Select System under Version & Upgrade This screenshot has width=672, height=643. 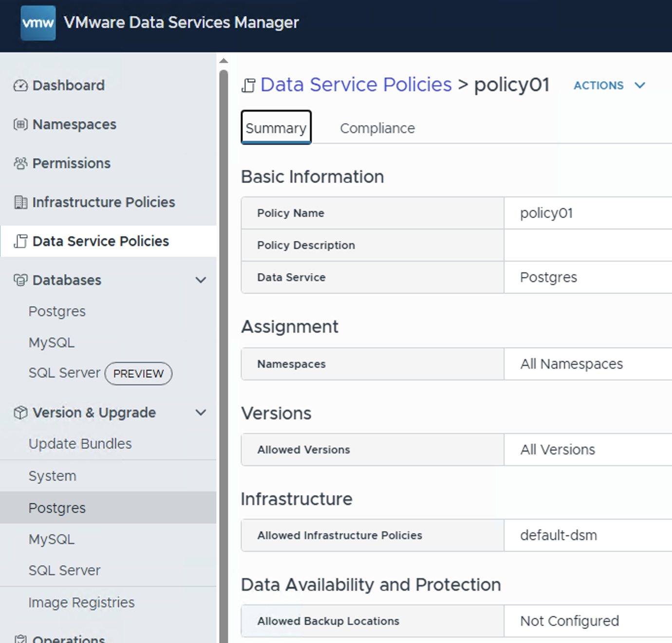coord(52,476)
